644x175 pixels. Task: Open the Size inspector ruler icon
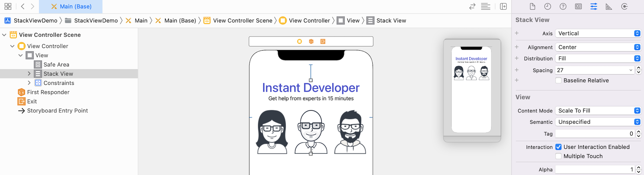pyautogui.click(x=609, y=6)
